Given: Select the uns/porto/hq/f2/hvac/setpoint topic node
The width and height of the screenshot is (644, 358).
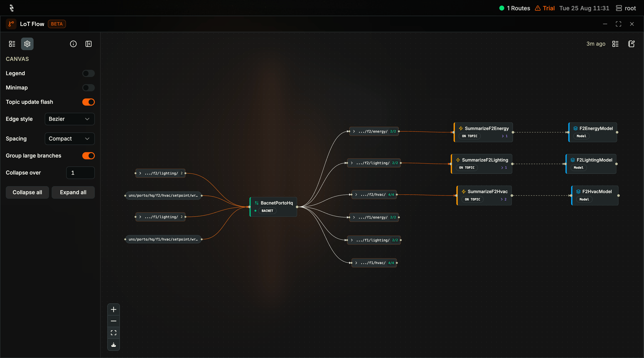Looking at the screenshot, I should click(x=163, y=196).
